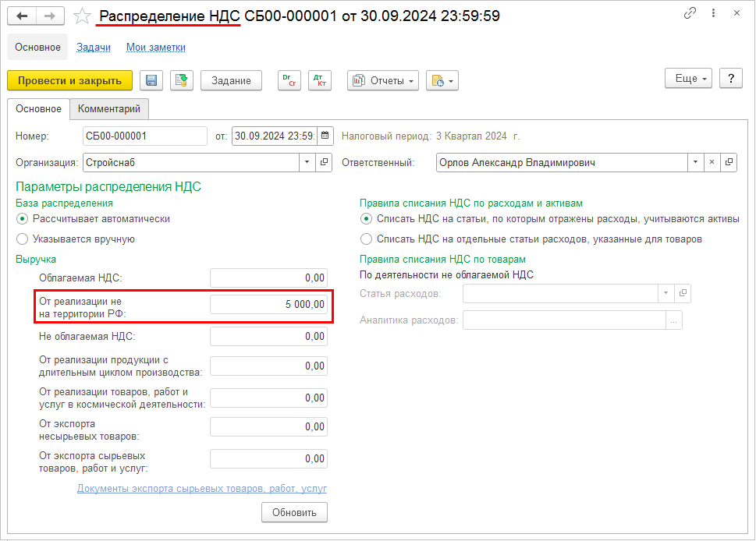The image size is (756, 541).
Task: Open the Статья расходов card icon
Action: tap(683, 293)
